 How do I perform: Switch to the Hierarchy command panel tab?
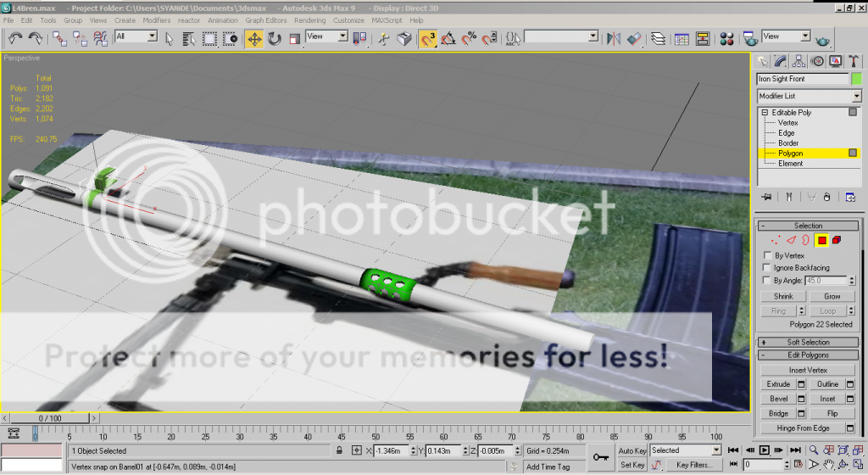[798, 61]
